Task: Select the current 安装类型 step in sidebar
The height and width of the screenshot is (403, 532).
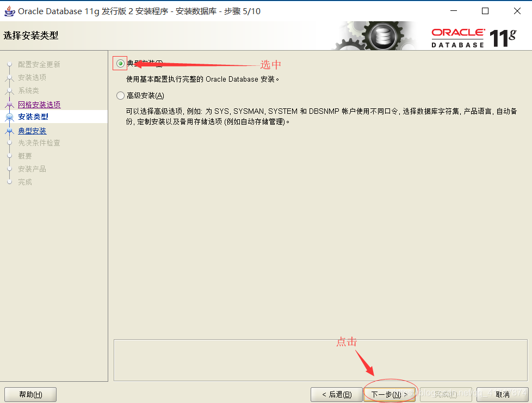Action: point(33,117)
